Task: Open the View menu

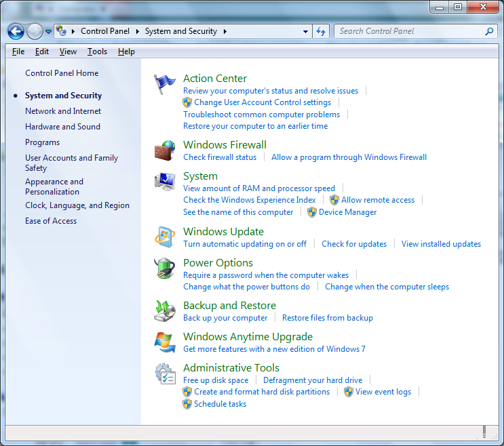Action: coord(68,52)
